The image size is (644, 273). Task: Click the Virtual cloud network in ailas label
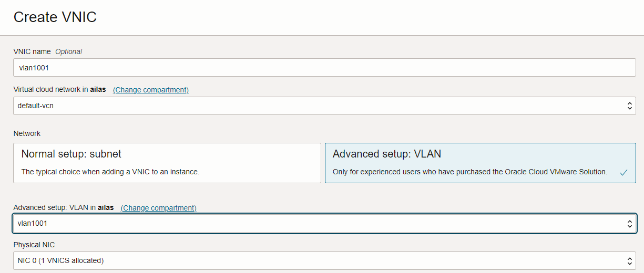click(59, 90)
